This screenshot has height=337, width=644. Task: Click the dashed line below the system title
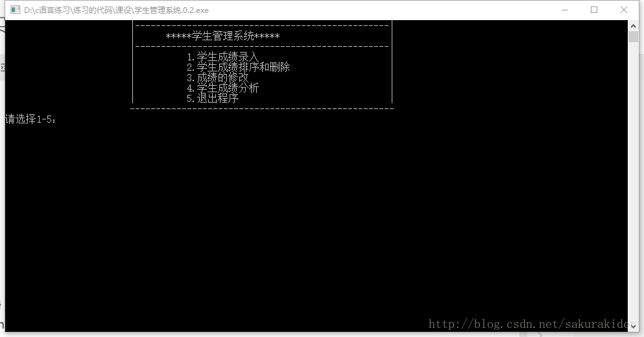pos(262,47)
